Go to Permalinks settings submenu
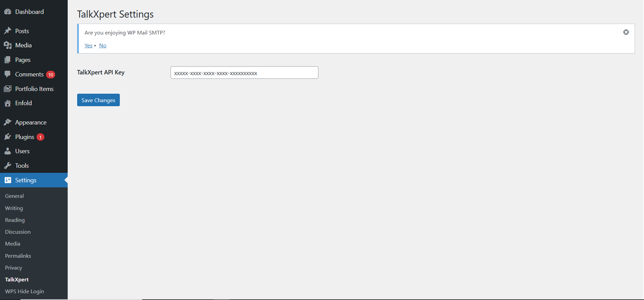 click(x=18, y=256)
